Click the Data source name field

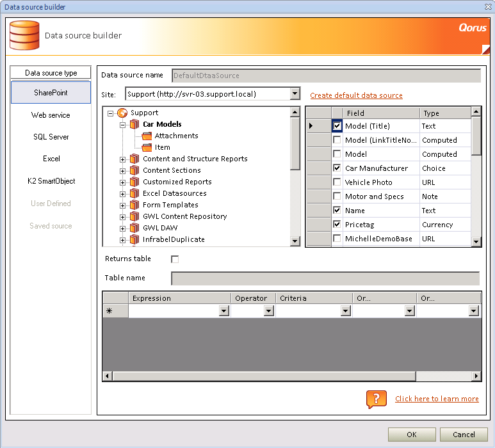(326, 76)
